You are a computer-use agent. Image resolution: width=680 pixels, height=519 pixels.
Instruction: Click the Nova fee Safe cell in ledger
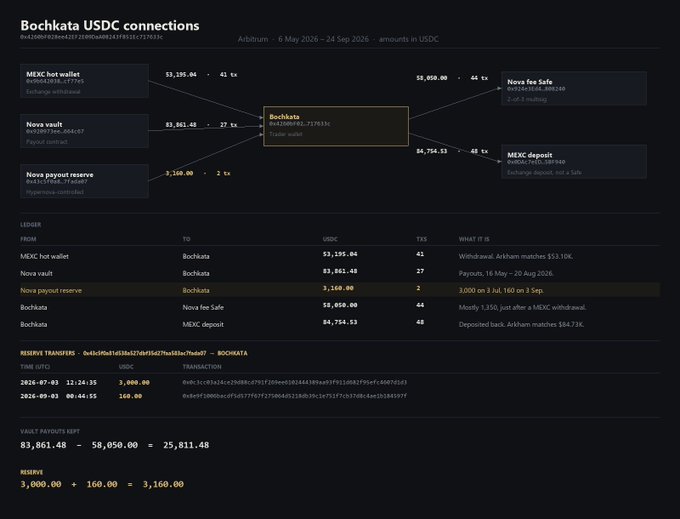203,307
